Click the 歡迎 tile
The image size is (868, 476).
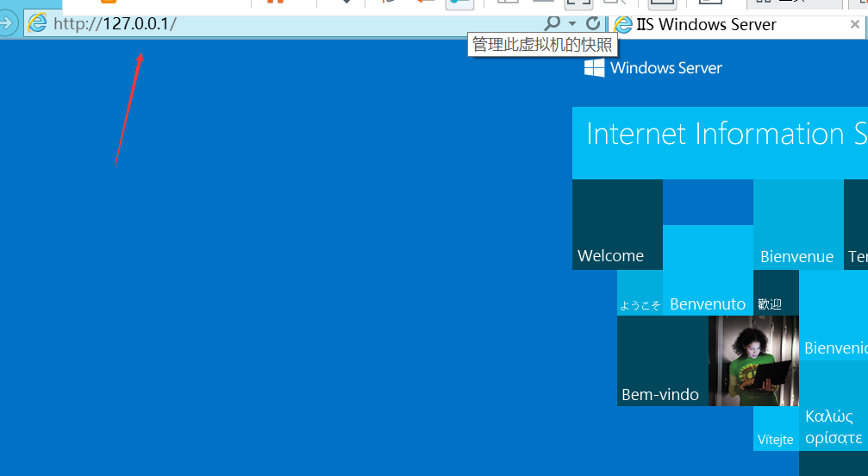point(776,293)
